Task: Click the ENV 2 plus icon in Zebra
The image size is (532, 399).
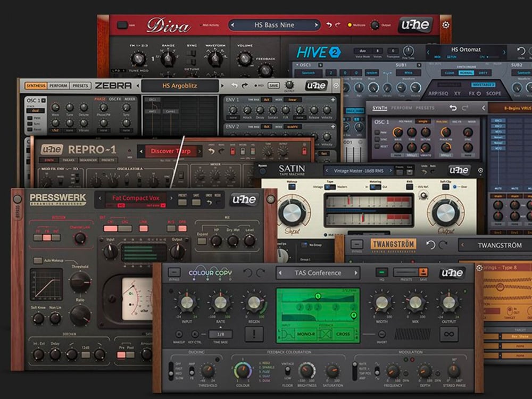Action: click(333, 127)
